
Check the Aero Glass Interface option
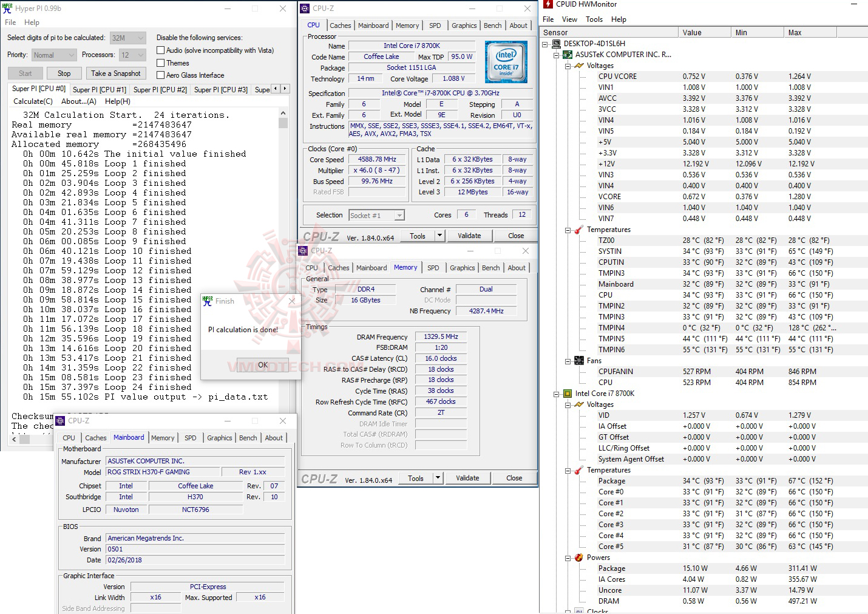(x=161, y=75)
